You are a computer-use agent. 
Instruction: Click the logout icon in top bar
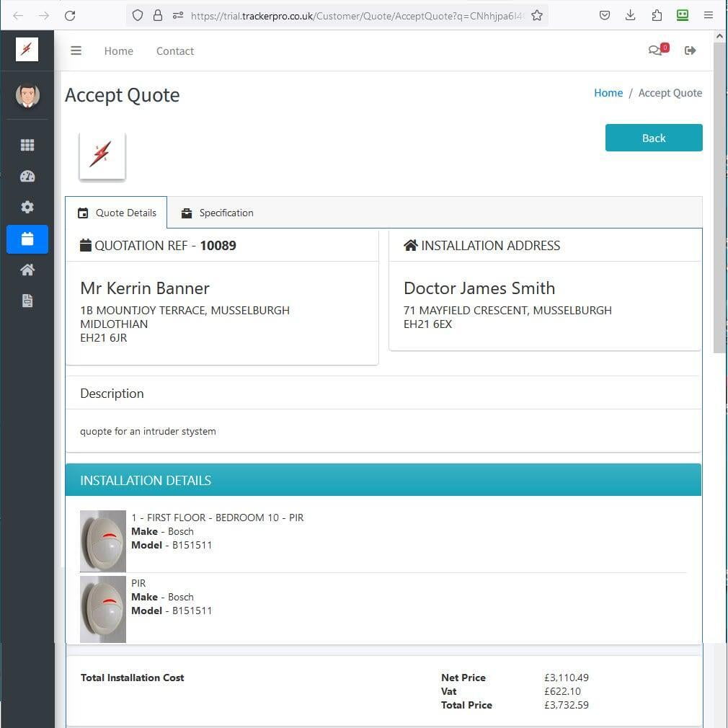(691, 50)
